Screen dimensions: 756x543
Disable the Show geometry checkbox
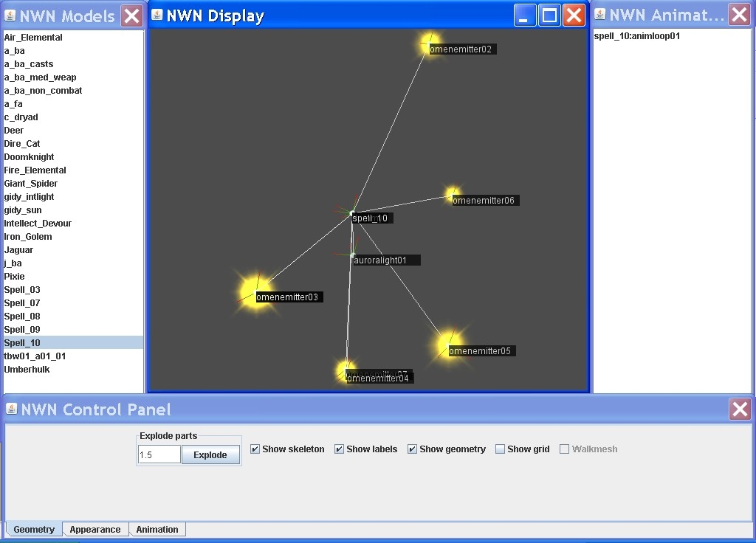pos(412,449)
